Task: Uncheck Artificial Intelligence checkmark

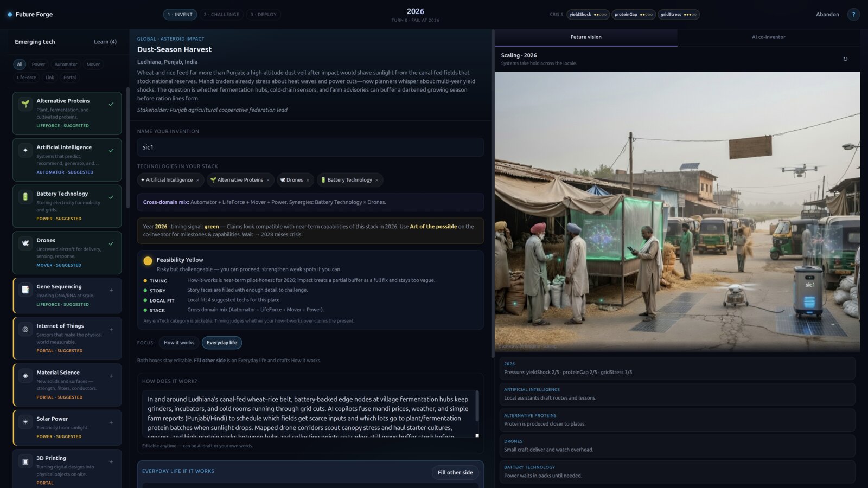Action: pos(111,151)
